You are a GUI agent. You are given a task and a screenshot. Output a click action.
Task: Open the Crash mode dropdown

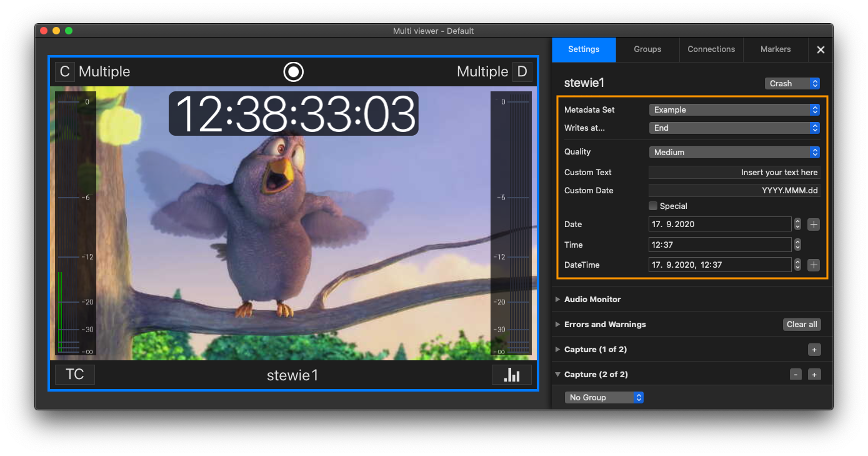[792, 83]
